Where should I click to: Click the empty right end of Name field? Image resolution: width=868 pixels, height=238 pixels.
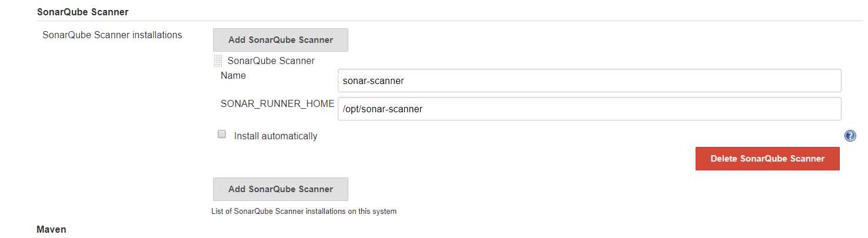click(x=812, y=81)
